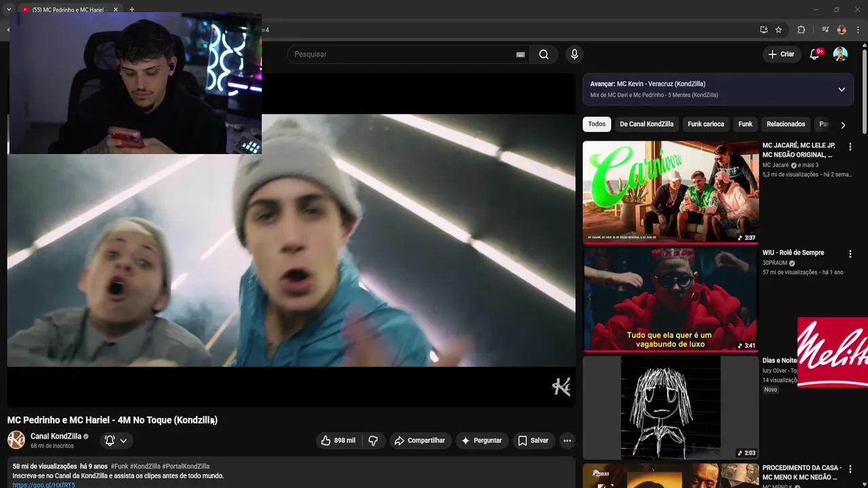Close the MC Pedrinho e MC Hariel tab
This screenshot has height=488, width=868.
pos(115,9)
